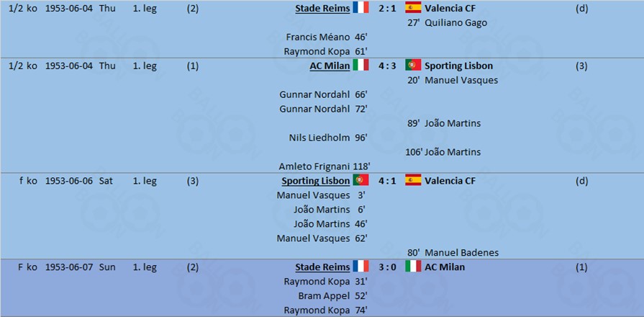Viewport: 644px width, 317px height.
Task: Click the Portuguese flag beside Sporting Lisbon in the 4:3 match
Action: [413, 65]
